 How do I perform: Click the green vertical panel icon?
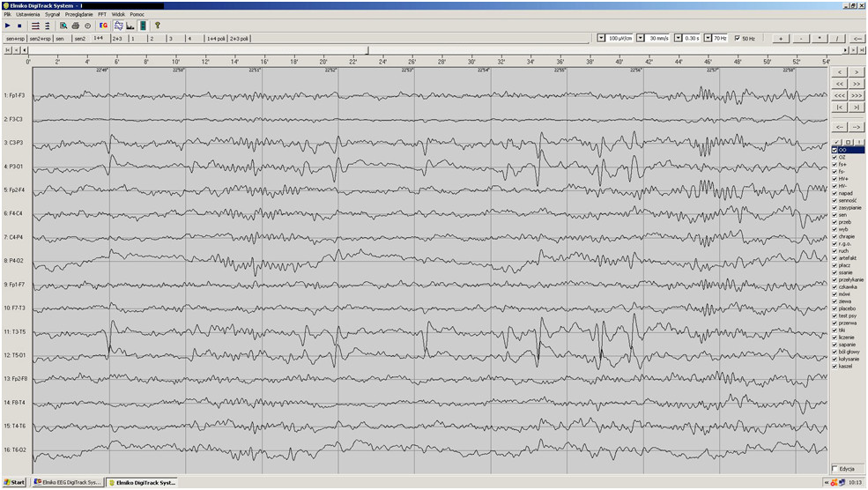coord(143,26)
